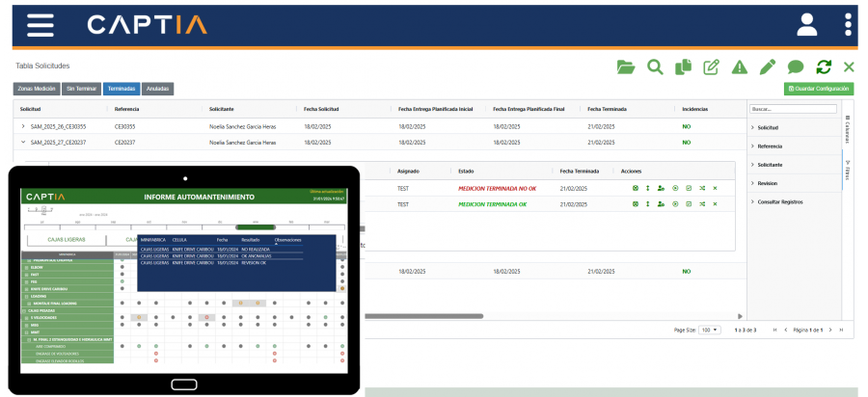Click the speech bubble comment icon
Screen dimensions: 868x397
pyautogui.click(x=796, y=67)
